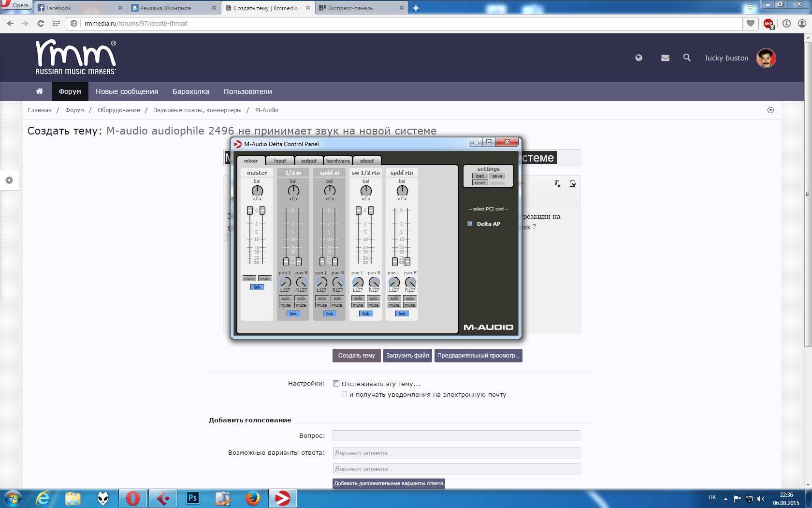Toggle Delta AP PCI card checkbox

(470, 224)
